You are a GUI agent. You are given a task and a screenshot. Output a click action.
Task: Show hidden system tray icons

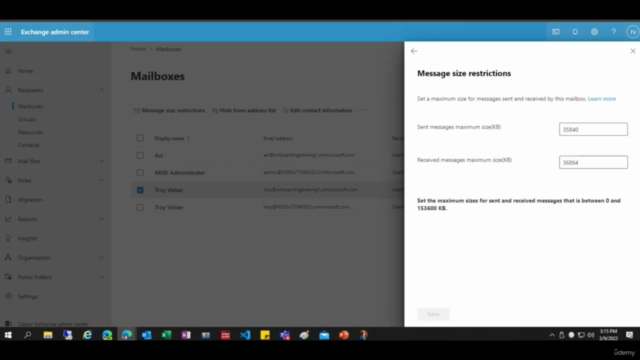552,335
